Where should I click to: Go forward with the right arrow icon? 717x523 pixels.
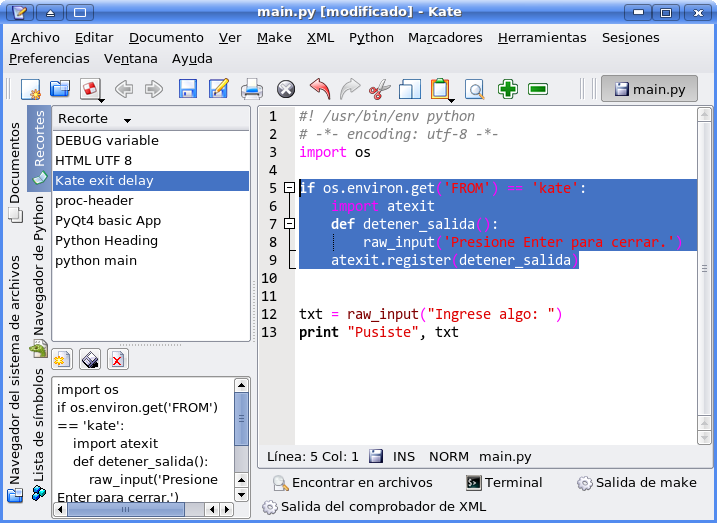pyautogui.click(x=154, y=89)
